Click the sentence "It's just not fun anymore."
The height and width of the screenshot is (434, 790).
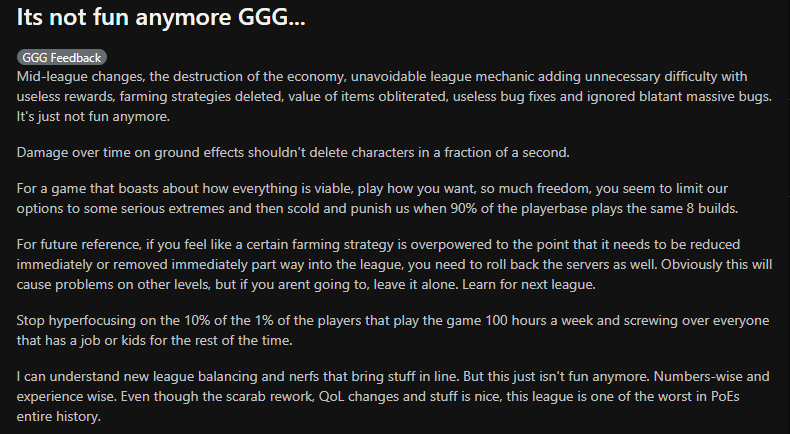coord(93,116)
